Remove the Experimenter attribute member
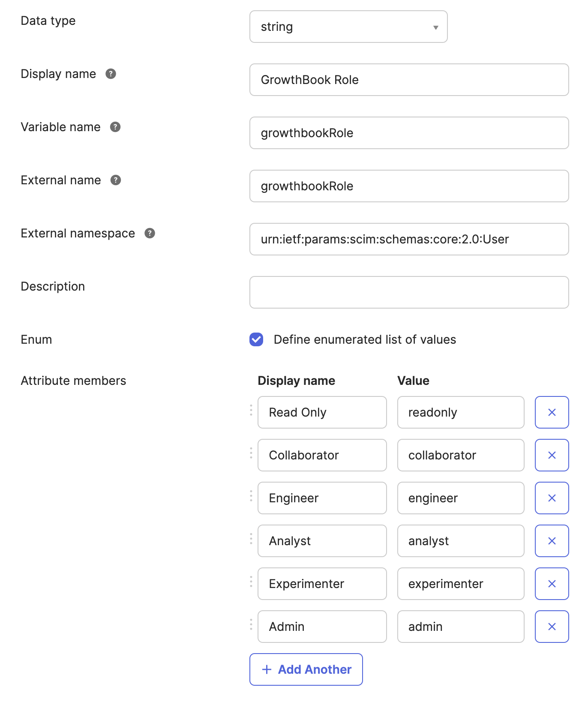The width and height of the screenshot is (588, 702). [552, 584]
